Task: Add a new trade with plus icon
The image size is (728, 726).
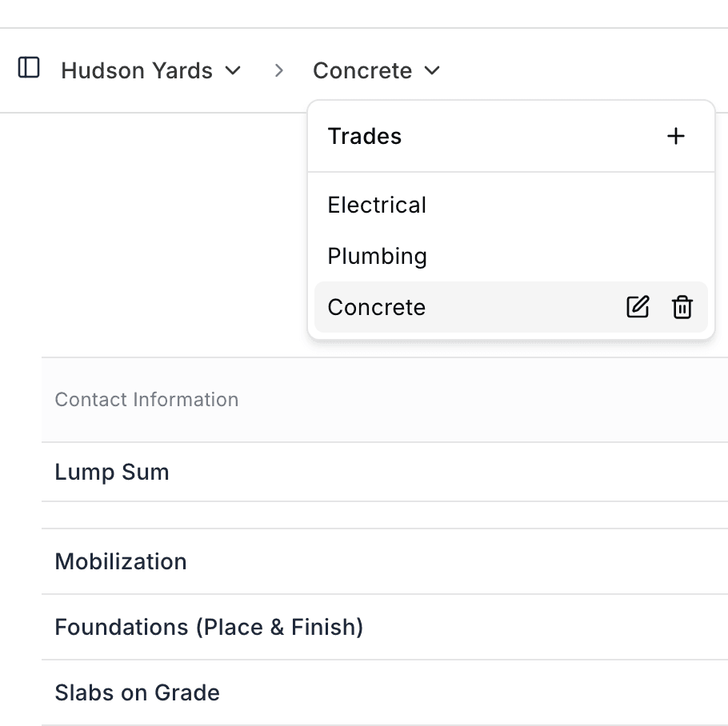Action: [676, 136]
